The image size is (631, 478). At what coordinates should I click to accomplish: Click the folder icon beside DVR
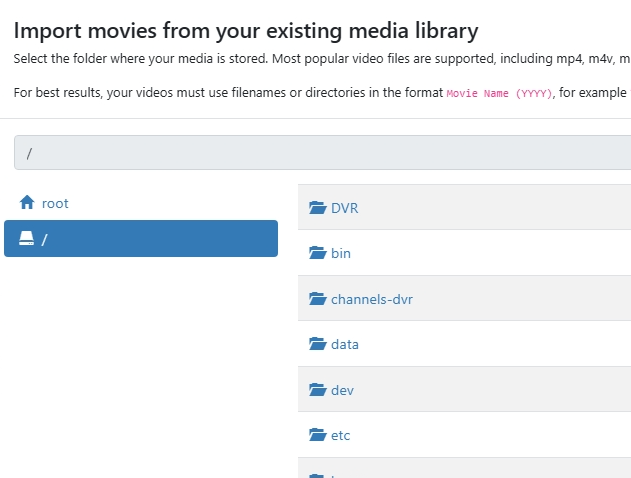[318, 208]
